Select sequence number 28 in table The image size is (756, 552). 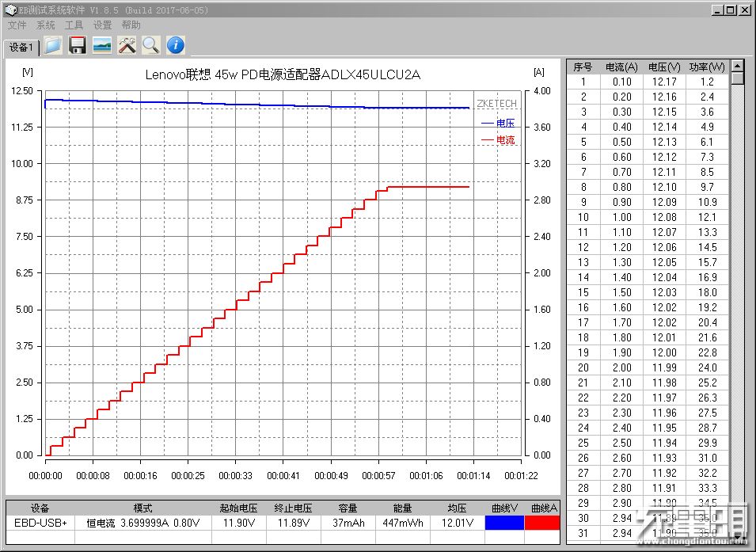pyautogui.click(x=583, y=488)
